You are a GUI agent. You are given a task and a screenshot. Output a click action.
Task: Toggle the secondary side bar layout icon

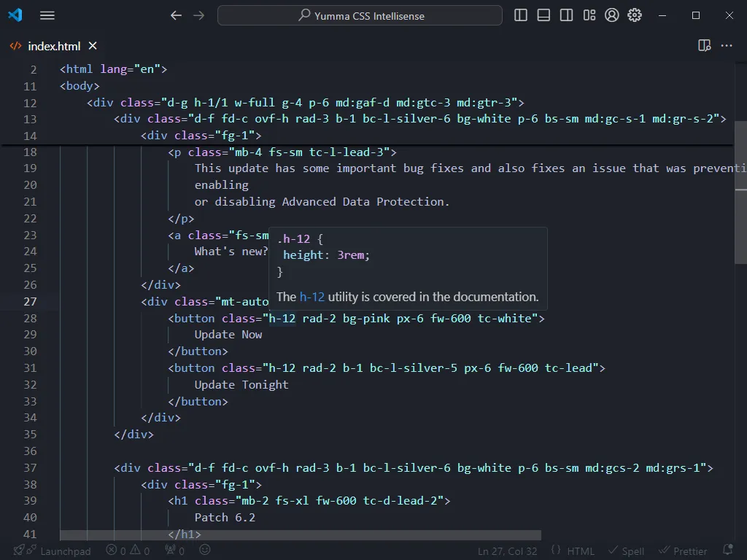(566, 16)
